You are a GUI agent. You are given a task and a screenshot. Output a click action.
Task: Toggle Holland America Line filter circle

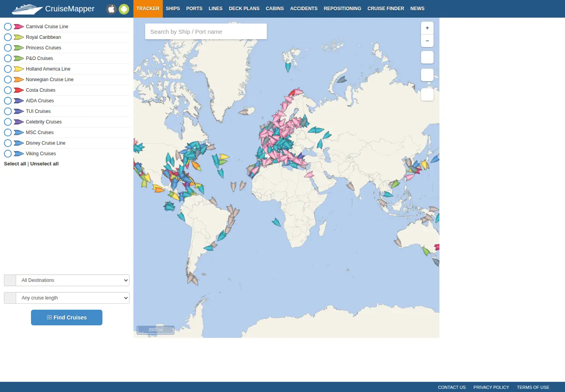8,69
